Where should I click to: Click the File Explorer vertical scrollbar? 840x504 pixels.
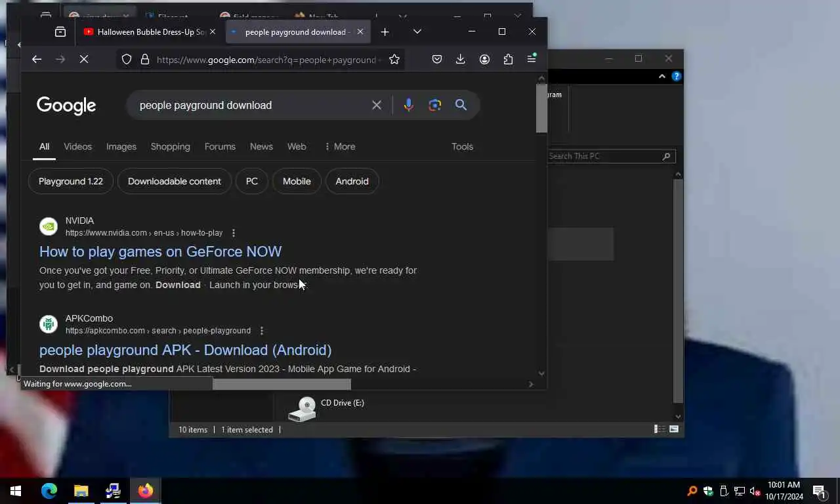[x=678, y=292]
